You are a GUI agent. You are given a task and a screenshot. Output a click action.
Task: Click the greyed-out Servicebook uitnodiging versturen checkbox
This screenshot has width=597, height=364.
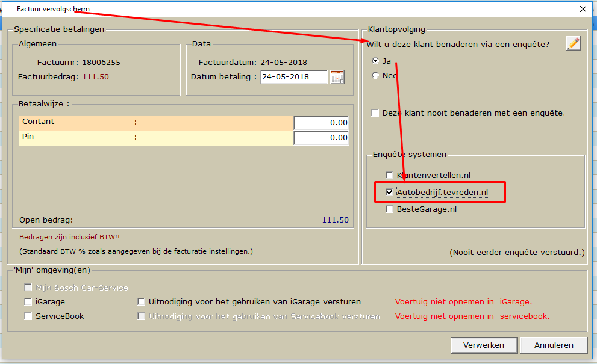click(x=142, y=316)
